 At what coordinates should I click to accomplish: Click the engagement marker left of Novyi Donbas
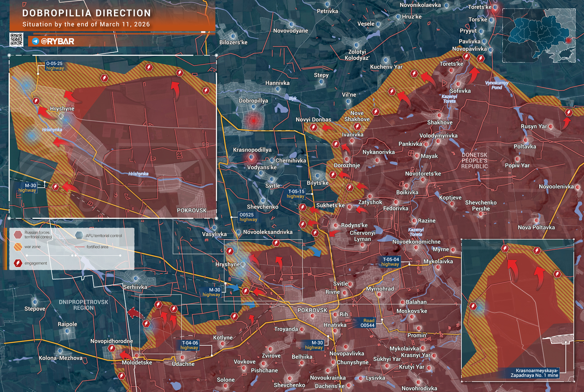click(313, 128)
